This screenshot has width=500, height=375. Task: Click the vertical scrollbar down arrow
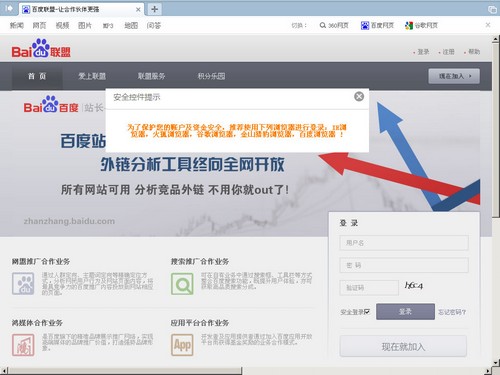[x=496, y=362]
